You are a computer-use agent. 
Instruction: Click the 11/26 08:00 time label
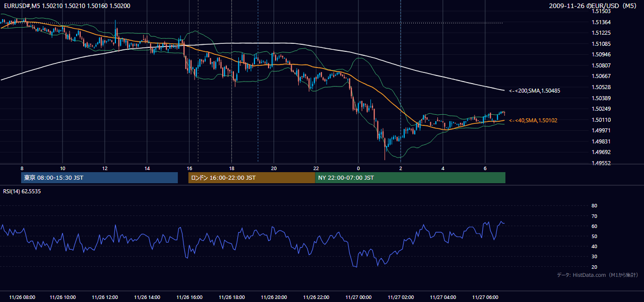point(22,297)
